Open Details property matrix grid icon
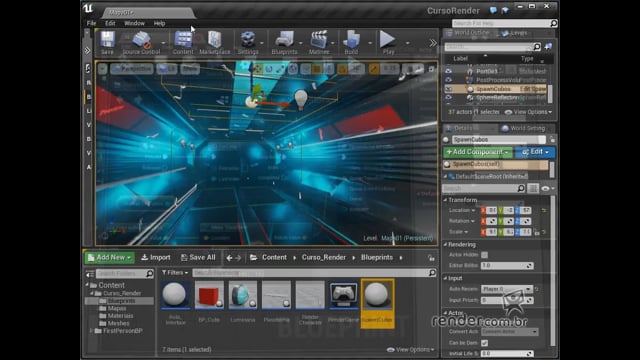This screenshot has width=640, height=360. [533, 188]
